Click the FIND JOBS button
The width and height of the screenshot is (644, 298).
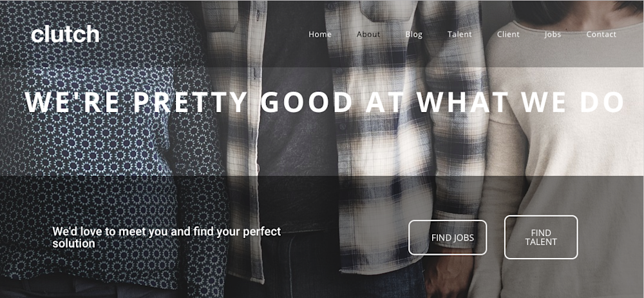click(x=448, y=237)
